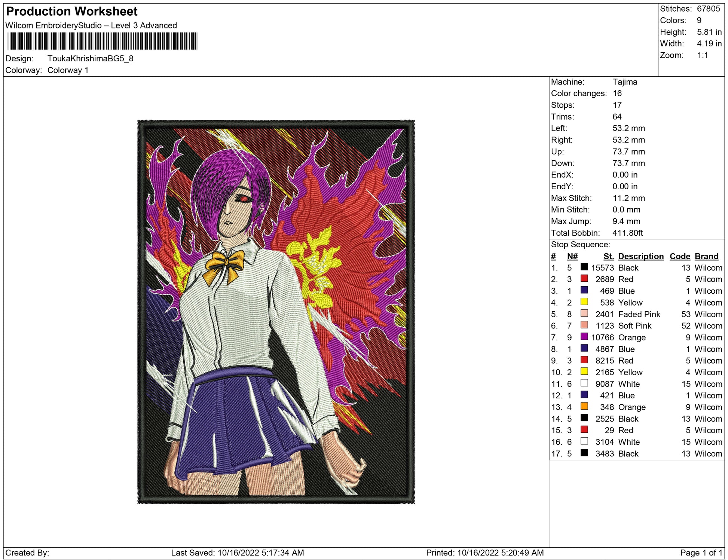Click the Code column header

pos(679,256)
